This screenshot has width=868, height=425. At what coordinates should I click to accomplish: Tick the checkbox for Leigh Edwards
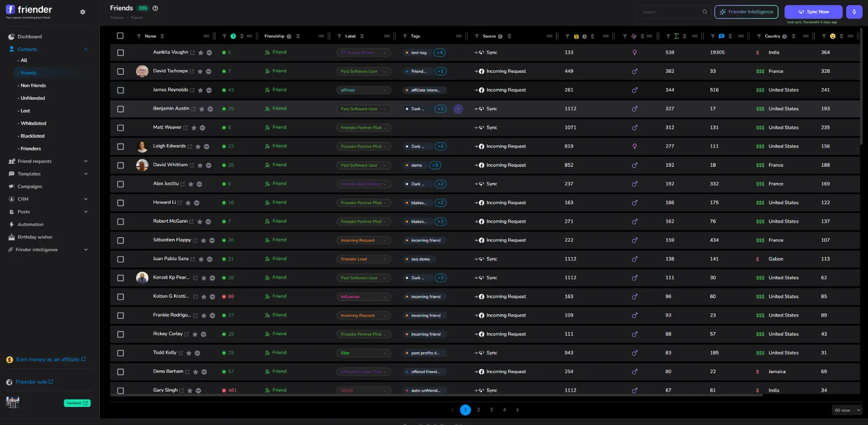[x=120, y=146]
